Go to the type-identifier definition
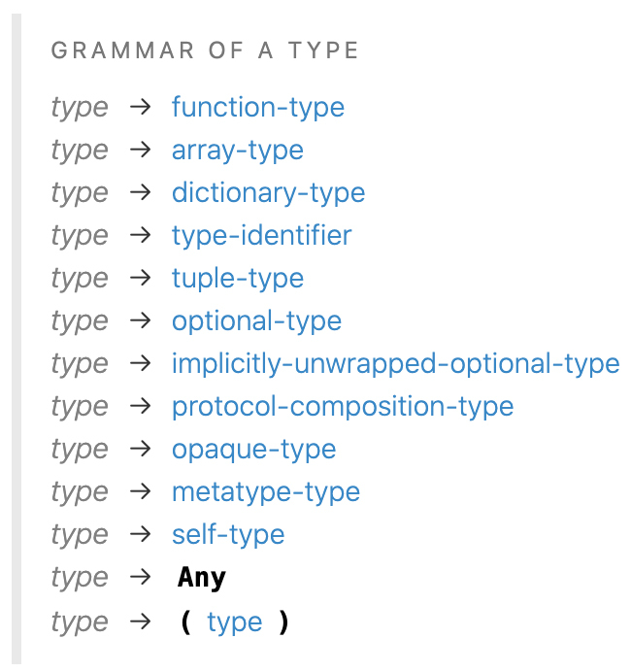 pos(262,235)
